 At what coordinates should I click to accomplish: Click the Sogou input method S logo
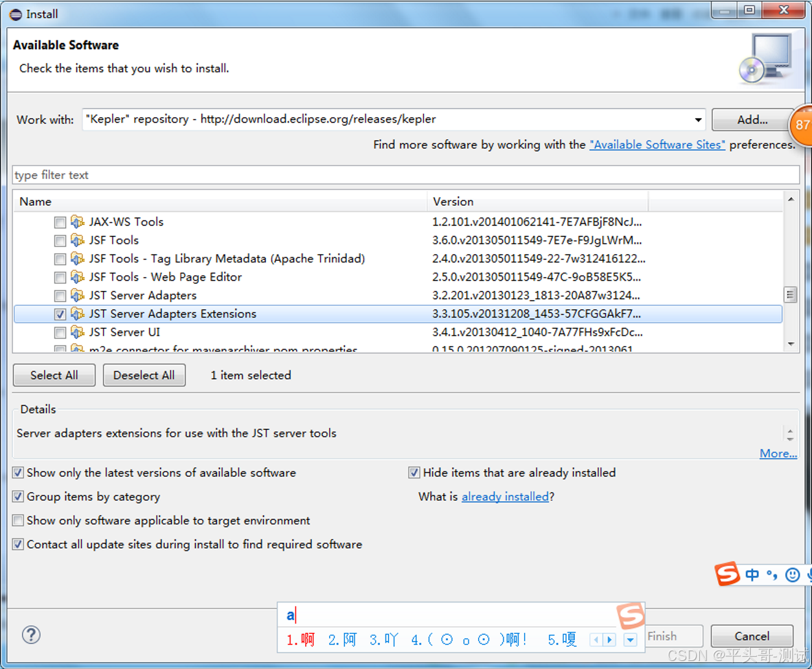click(x=727, y=574)
